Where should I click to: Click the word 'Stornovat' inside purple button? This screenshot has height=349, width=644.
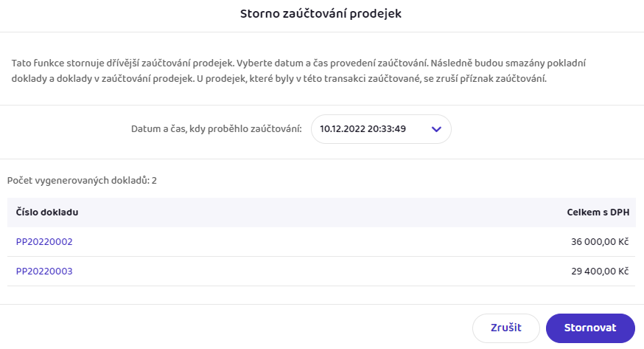click(x=590, y=328)
